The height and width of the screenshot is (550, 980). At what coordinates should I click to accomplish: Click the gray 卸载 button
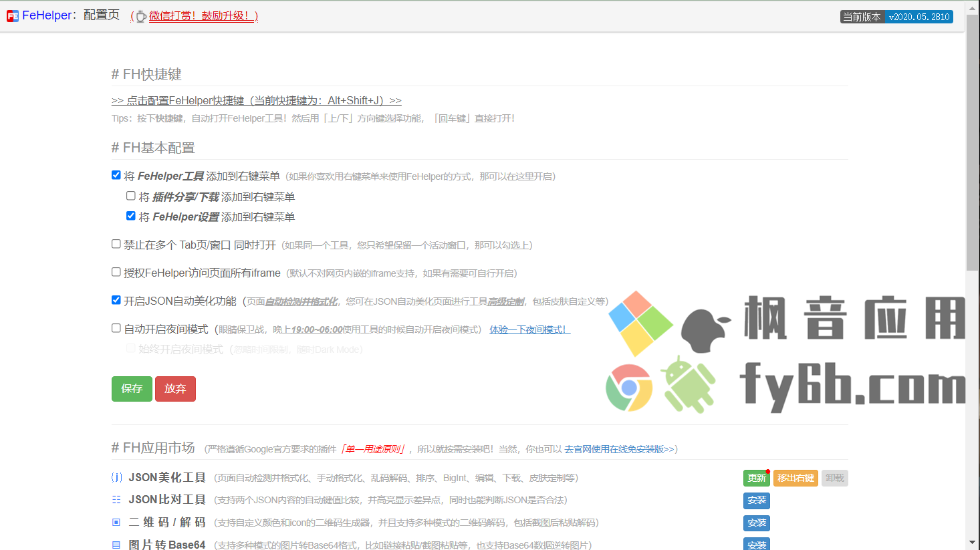(835, 478)
